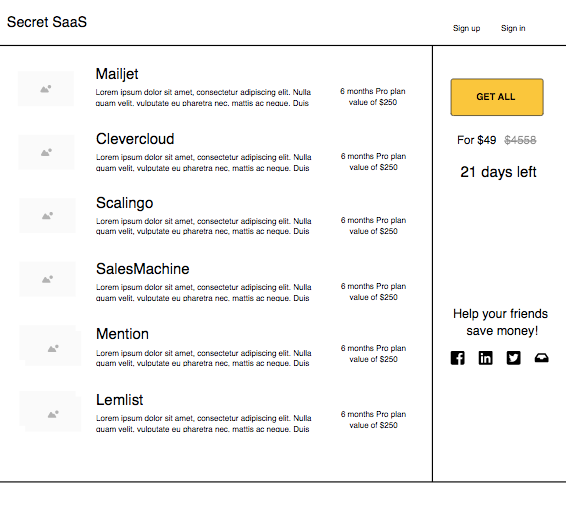This screenshot has height=525, width=566.
Task: Share via LinkedIn icon
Action: [485, 358]
